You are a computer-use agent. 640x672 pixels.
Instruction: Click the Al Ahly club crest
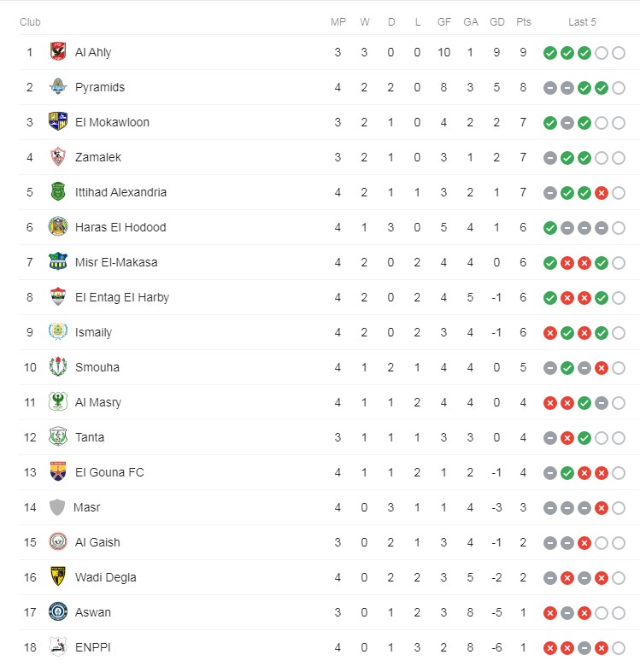tap(58, 52)
